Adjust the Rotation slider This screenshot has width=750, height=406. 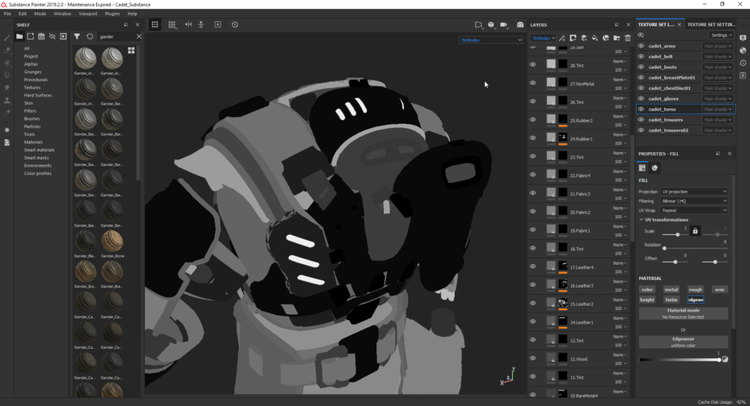666,248
